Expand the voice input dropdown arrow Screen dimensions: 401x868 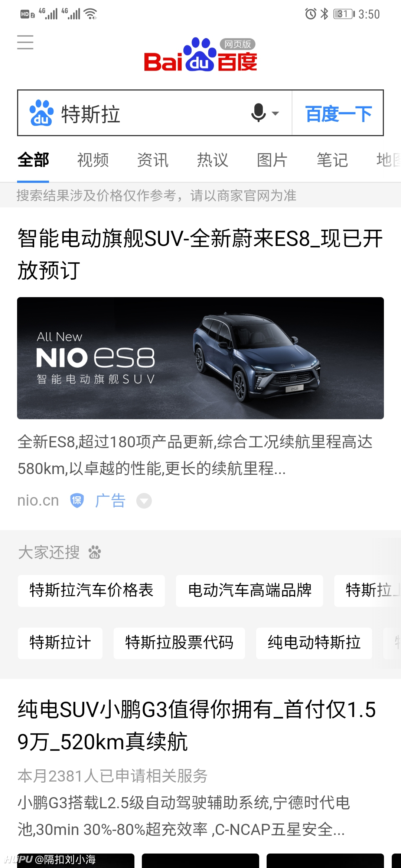[x=276, y=114]
